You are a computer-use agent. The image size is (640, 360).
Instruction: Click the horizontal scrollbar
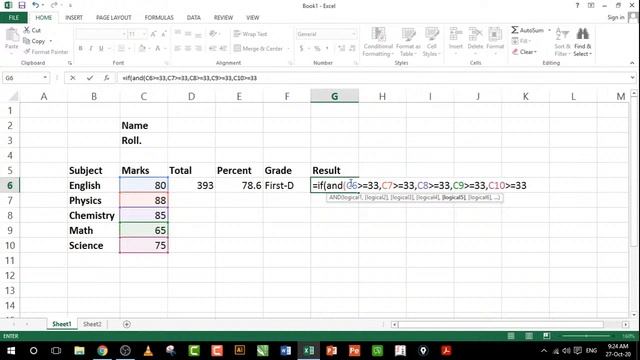pyautogui.click(x=501, y=324)
